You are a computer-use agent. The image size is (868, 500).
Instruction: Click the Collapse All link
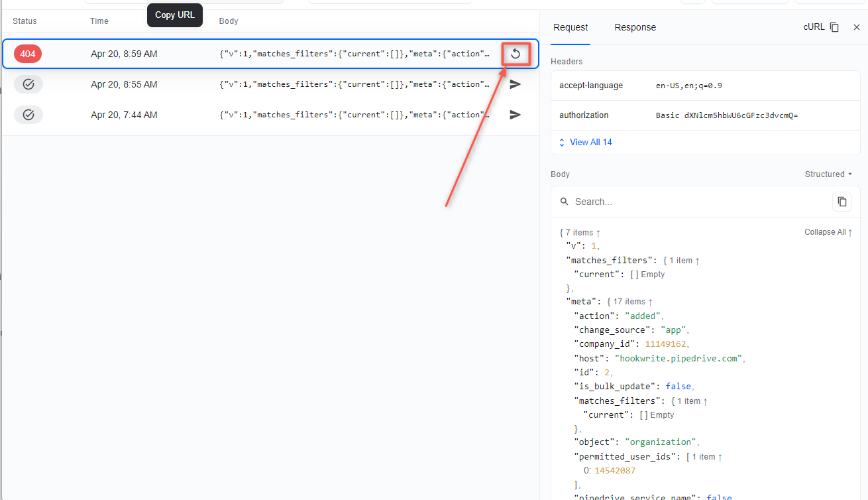828,232
